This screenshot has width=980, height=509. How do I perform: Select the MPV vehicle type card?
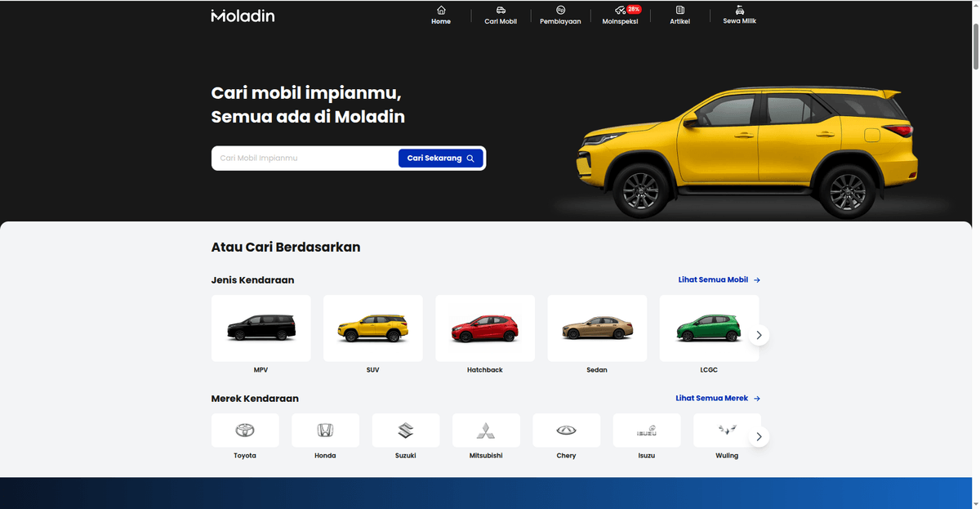pos(261,328)
